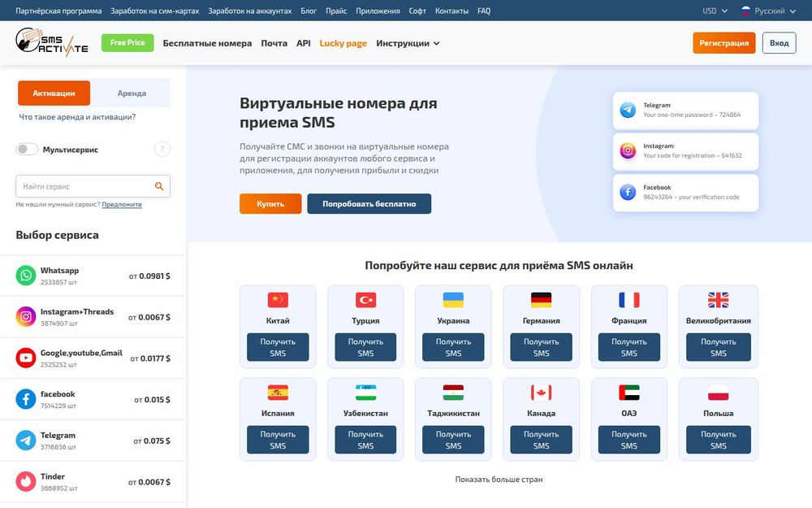Click the Instagram icon in notification card
Image resolution: width=812 pixels, height=508 pixels.
628,151
